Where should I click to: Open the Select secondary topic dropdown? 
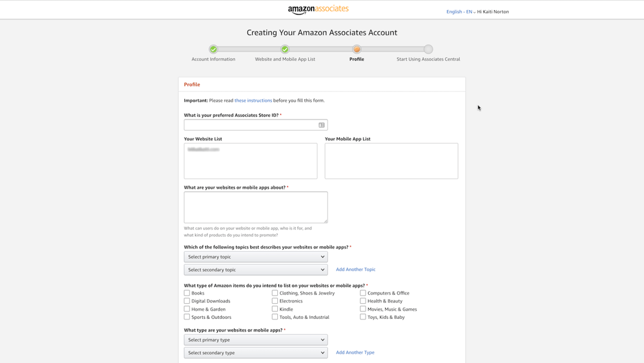point(256,270)
